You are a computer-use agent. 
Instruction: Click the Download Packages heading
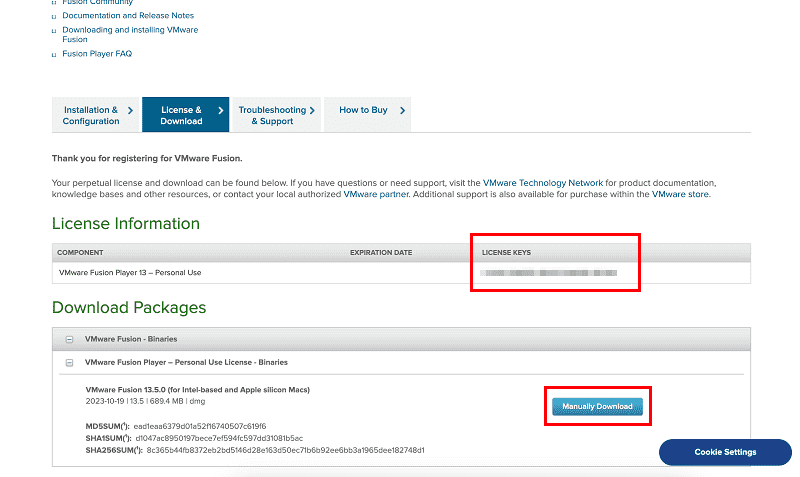[x=129, y=308]
